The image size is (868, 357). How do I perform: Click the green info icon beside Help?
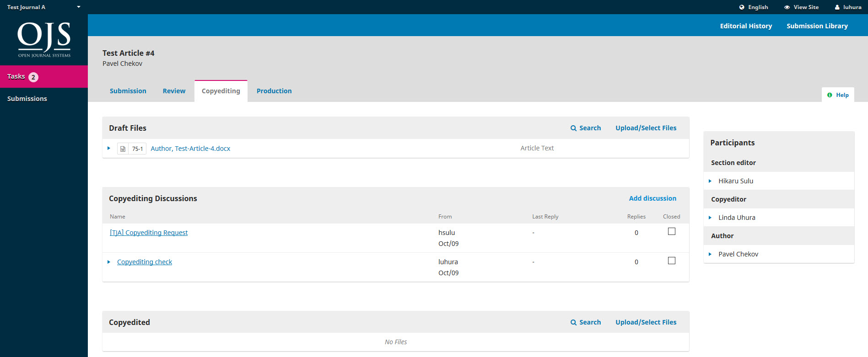pos(830,95)
